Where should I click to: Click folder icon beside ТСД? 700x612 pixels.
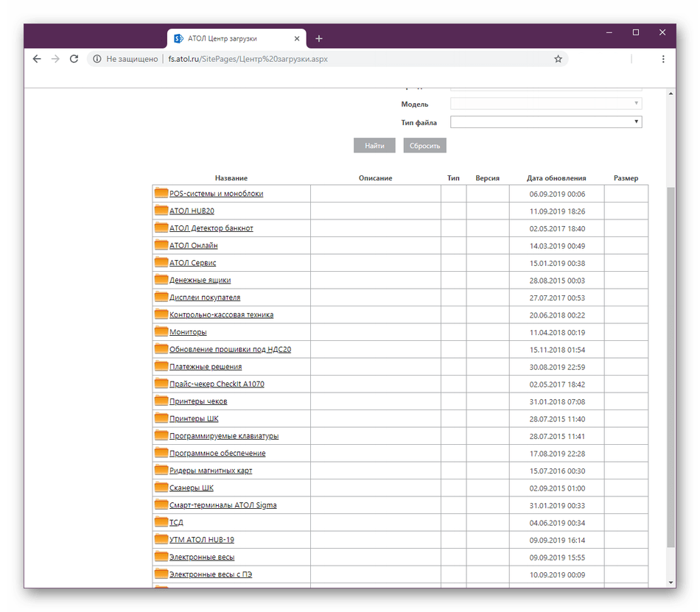pos(161,522)
